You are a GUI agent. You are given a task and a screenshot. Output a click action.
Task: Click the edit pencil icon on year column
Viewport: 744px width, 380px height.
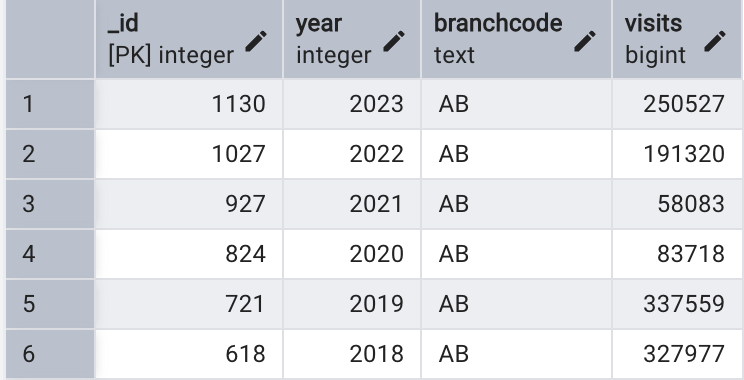394,41
